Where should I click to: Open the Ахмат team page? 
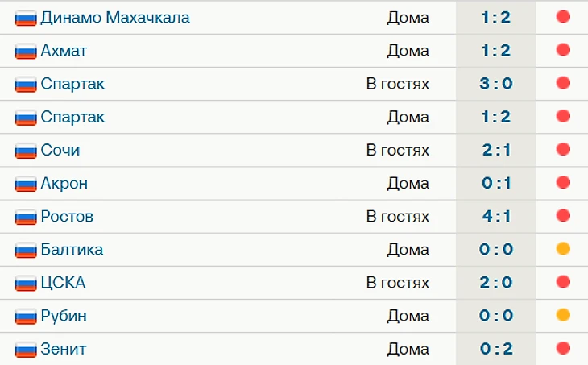point(64,51)
